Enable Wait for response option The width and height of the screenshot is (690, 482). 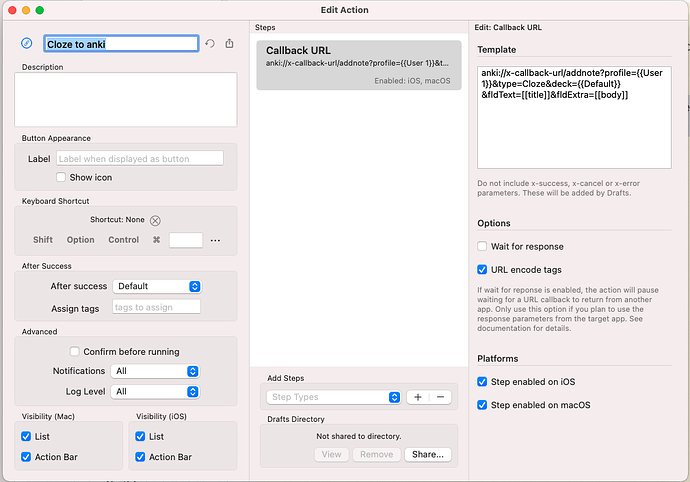[482, 246]
